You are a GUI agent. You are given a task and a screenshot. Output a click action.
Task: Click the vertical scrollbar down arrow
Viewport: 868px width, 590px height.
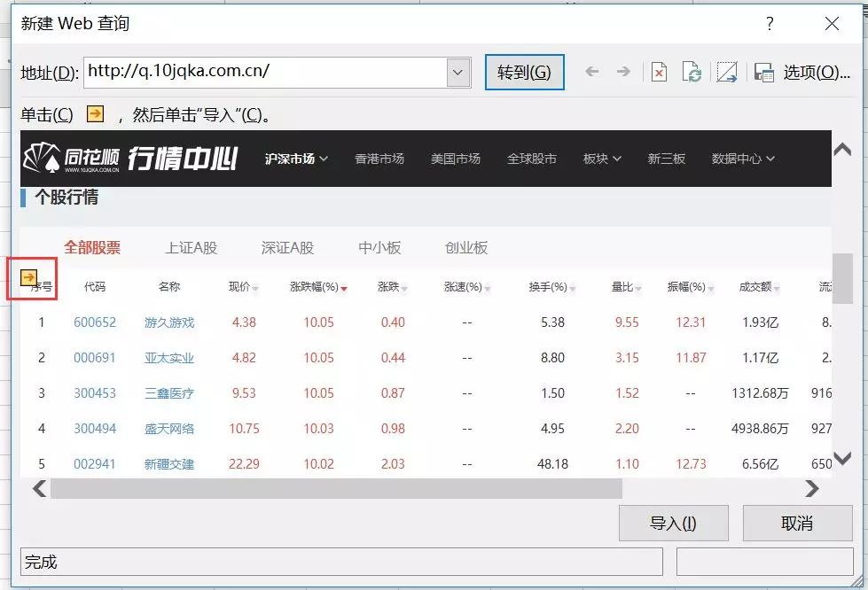click(841, 460)
